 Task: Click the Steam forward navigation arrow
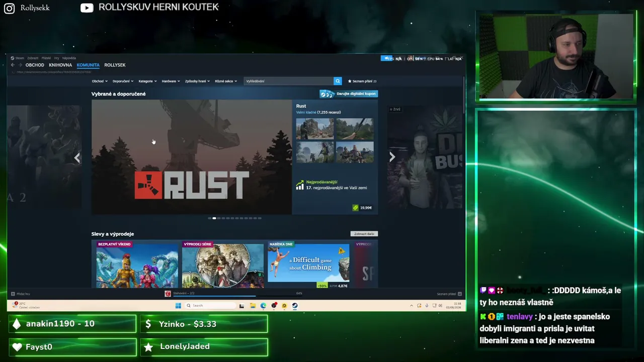click(x=20, y=65)
